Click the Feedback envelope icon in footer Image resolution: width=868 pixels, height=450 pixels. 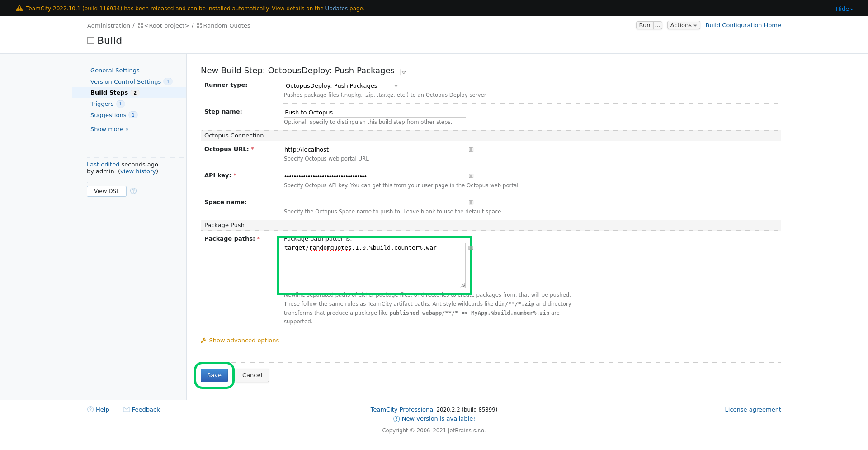127,409
